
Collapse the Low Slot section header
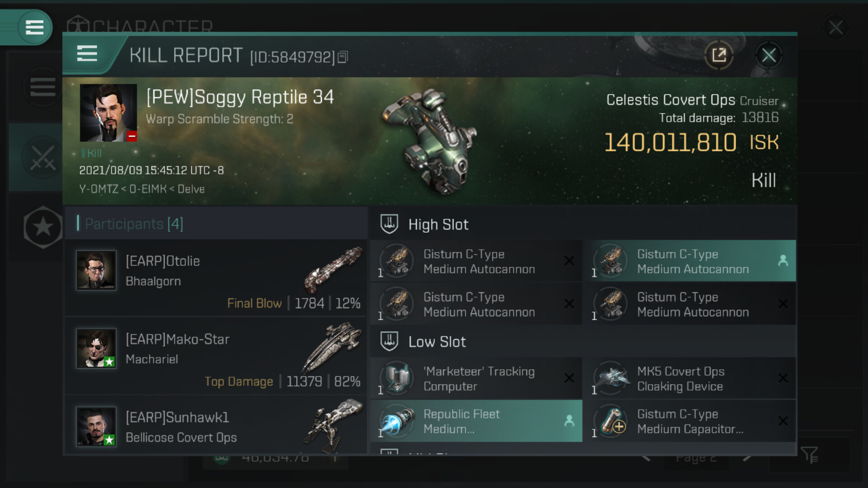point(437,342)
